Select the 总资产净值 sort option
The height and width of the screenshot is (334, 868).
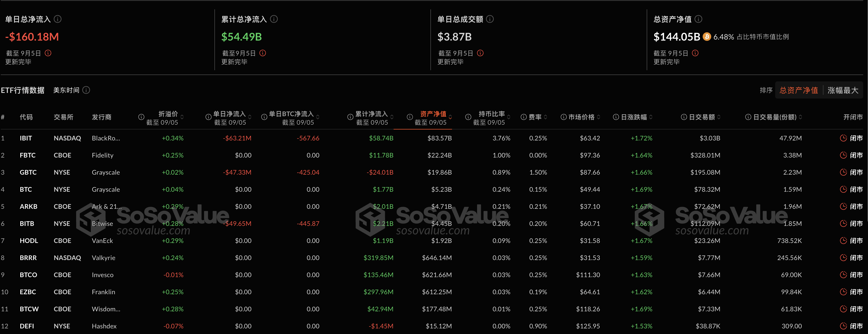(799, 90)
